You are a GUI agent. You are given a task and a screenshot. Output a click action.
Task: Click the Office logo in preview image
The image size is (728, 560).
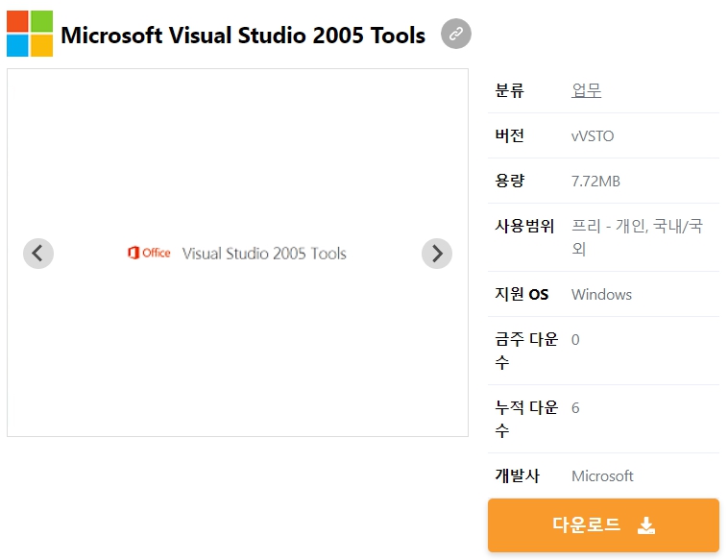[149, 253]
